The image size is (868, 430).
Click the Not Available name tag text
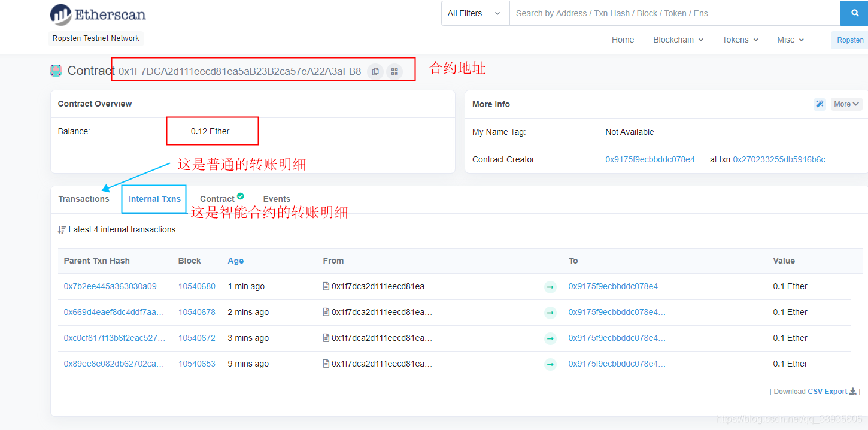tap(630, 132)
